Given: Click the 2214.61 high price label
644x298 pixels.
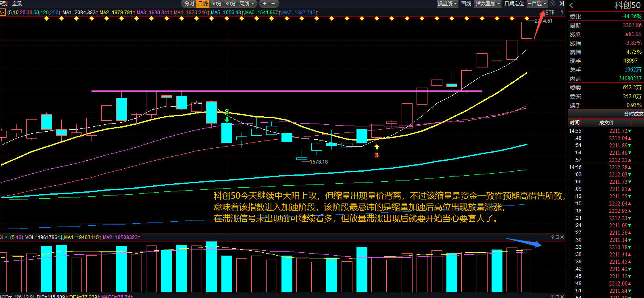Looking at the screenshot, I should (544, 21).
